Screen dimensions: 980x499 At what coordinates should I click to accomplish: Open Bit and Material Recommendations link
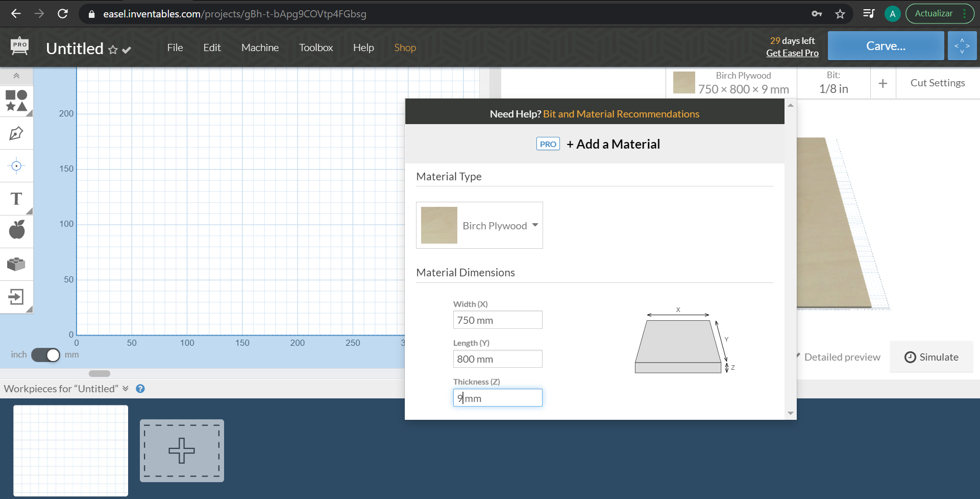pos(621,114)
